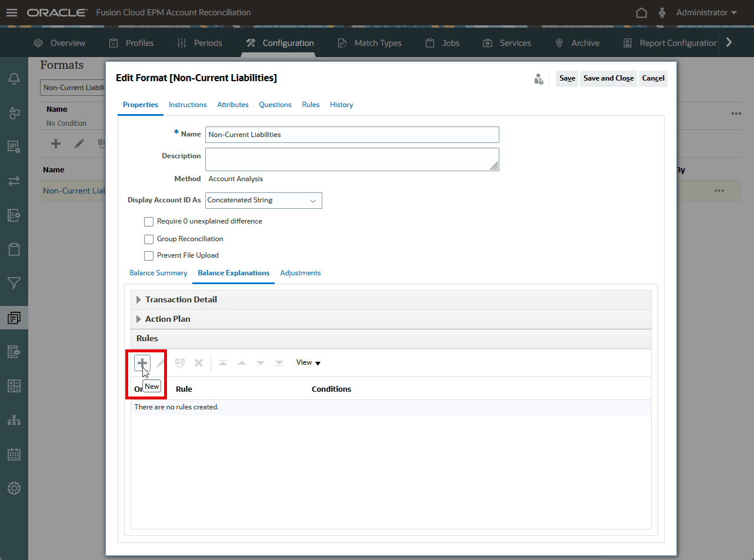Click the organization hierarchy sidebar icon
The height and width of the screenshot is (560, 754).
[14, 420]
